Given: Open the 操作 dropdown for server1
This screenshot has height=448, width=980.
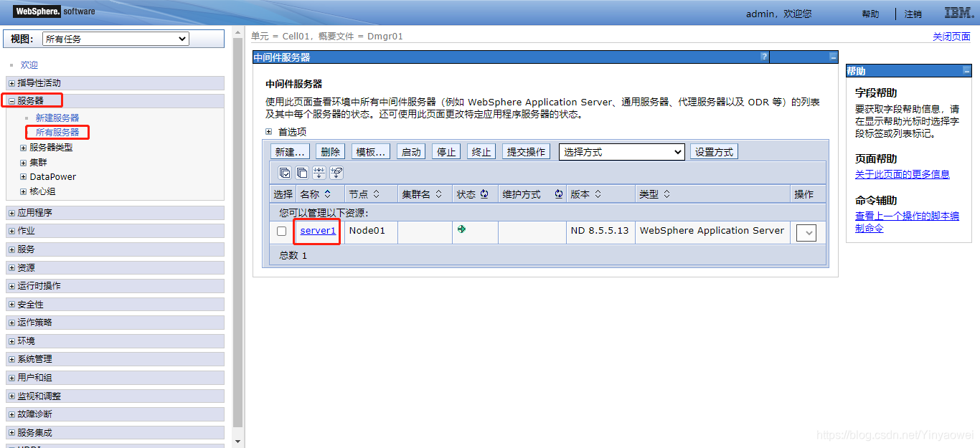Looking at the screenshot, I should [806, 233].
